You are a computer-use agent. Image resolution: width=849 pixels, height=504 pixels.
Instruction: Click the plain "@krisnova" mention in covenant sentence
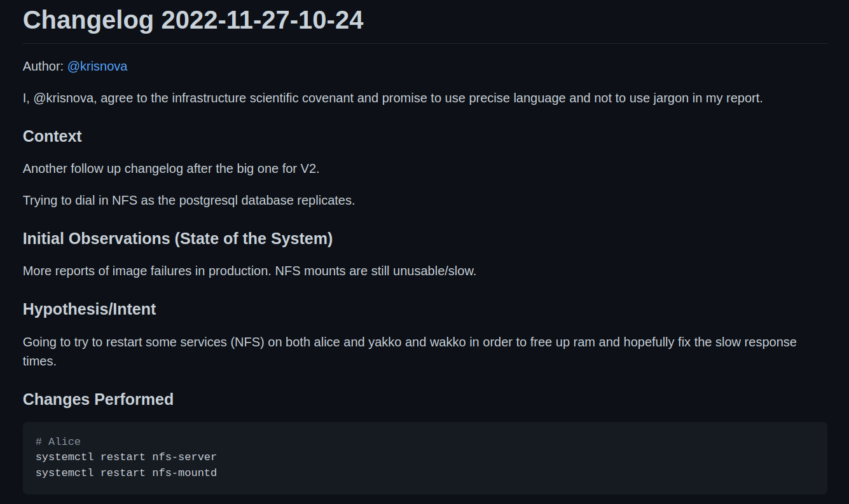point(65,99)
